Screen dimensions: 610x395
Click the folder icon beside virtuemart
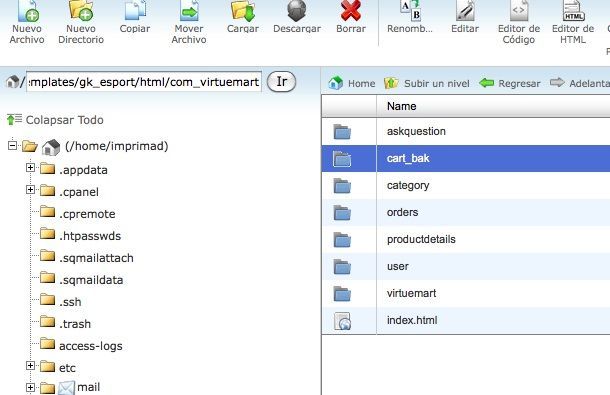point(342,294)
